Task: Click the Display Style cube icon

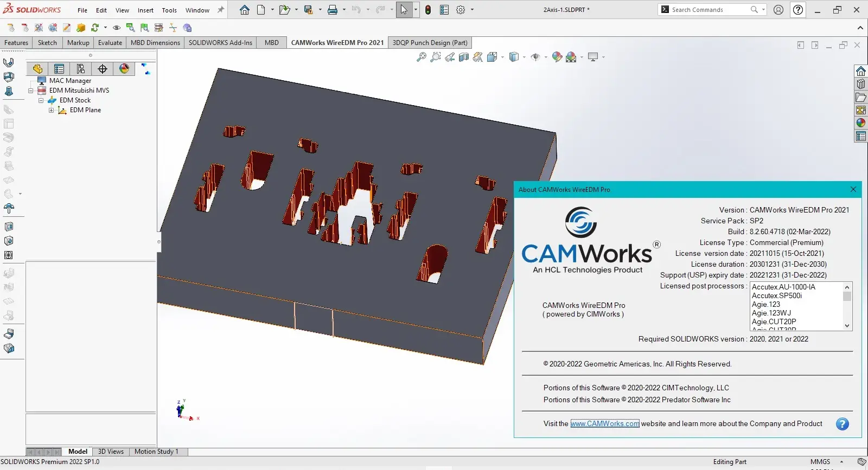Action: 514,57
